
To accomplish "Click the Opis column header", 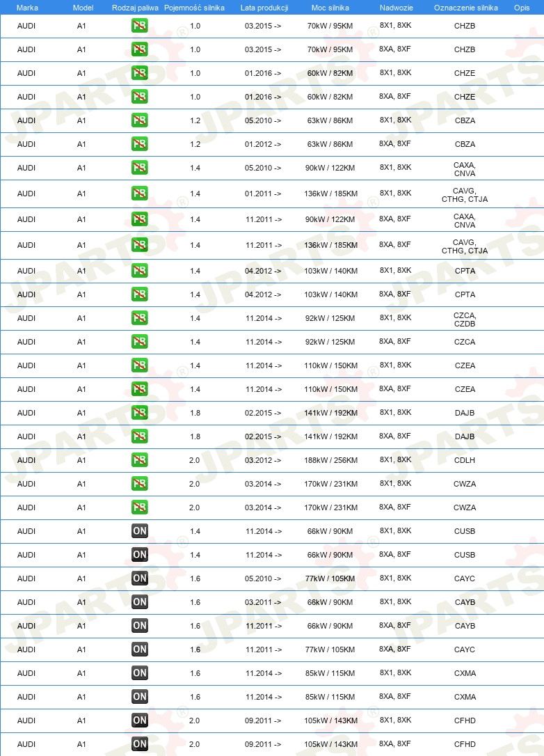I will (522, 8).
